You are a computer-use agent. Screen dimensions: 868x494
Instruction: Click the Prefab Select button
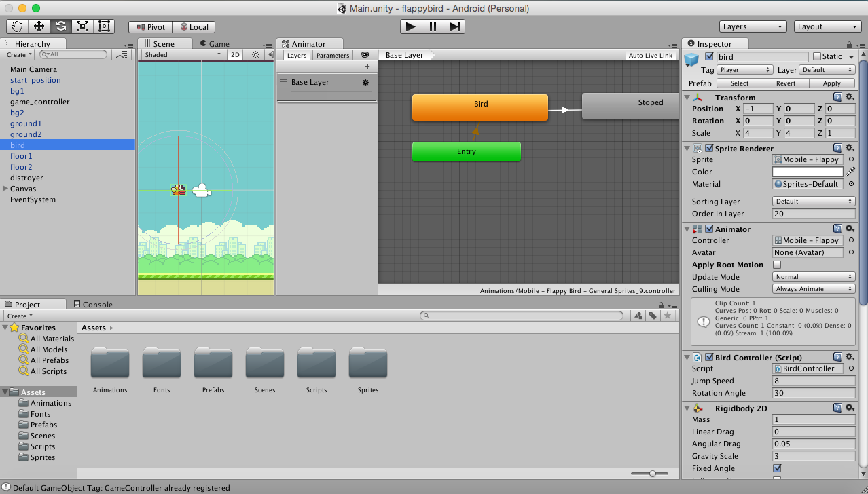pyautogui.click(x=740, y=83)
